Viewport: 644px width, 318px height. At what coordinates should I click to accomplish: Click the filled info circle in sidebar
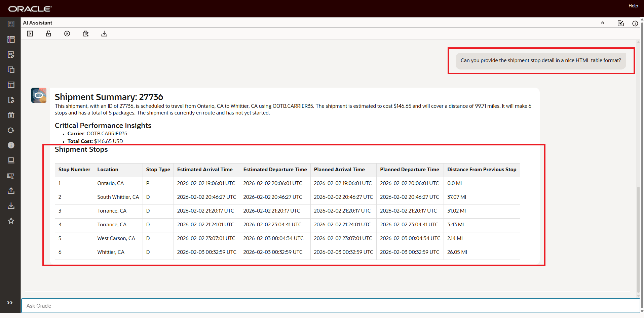[11, 145]
